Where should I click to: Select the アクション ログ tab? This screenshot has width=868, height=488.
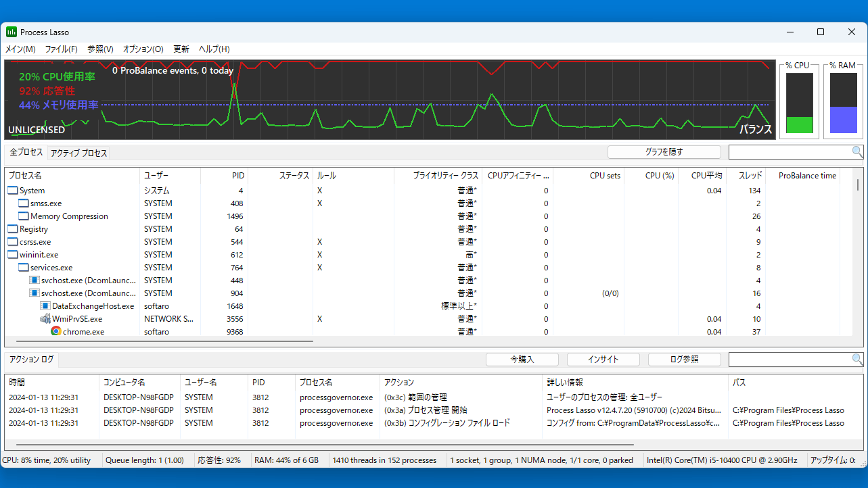pyautogui.click(x=32, y=360)
